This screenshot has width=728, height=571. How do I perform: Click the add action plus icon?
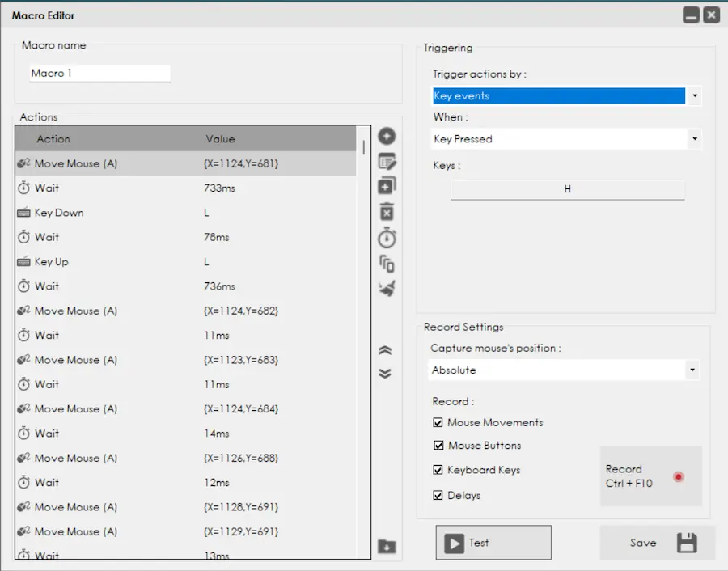point(387,137)
